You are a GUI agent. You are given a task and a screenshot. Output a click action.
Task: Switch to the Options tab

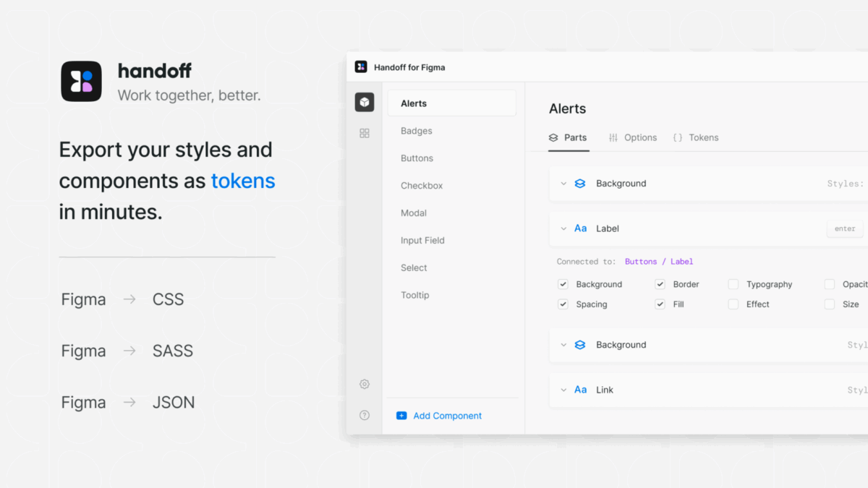coord(633,137)
